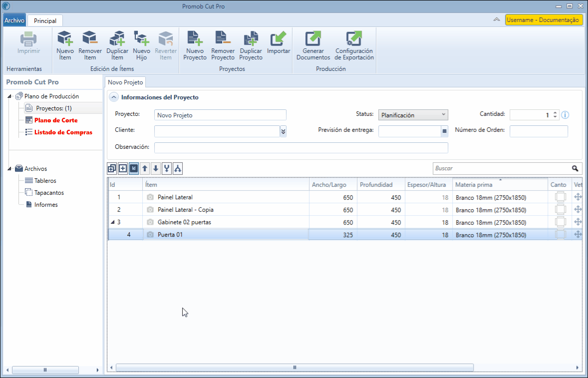
Task: Click the up arrow icon above the item table
Action: pyautogui.click(x=145, y=169)
